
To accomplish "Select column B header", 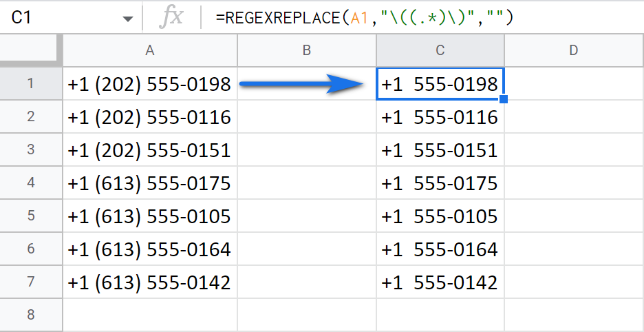I will [307, 50].
